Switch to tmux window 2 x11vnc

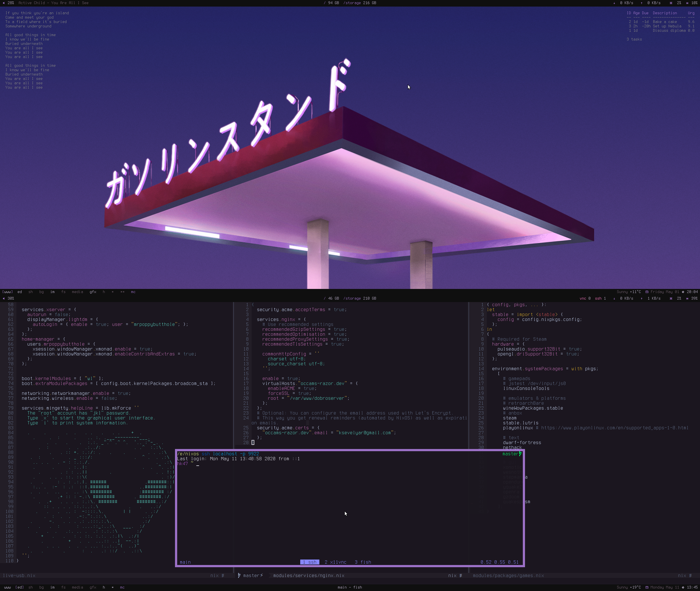tap(336, 562)
